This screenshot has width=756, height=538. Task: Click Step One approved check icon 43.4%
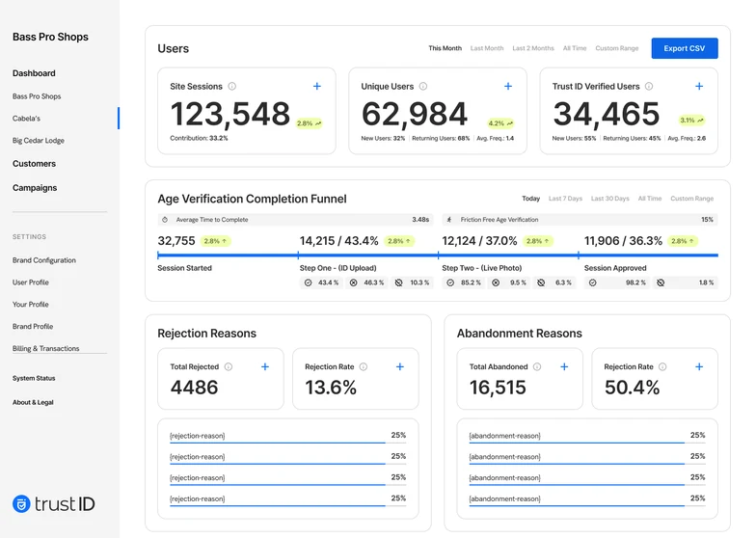pos(308,283)
